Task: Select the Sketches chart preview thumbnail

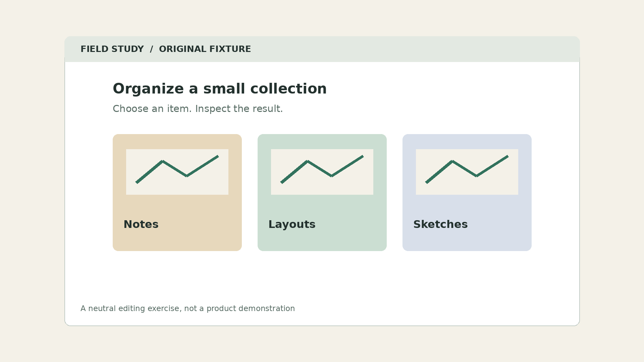Action: pos(467,172)
